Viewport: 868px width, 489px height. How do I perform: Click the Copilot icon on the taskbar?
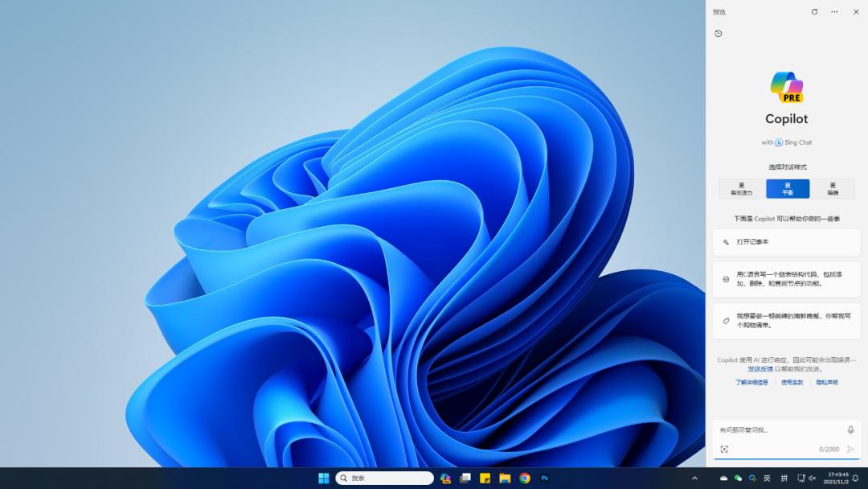445,478
